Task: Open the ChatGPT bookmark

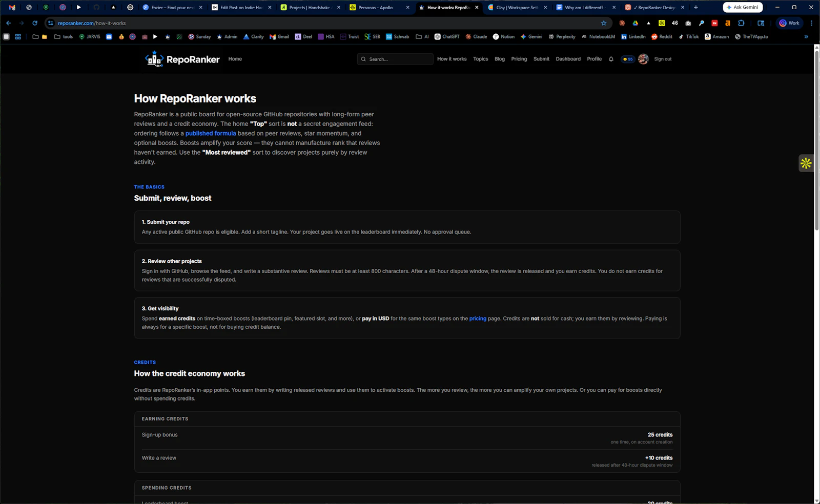Action: click(x=447, y=37)
